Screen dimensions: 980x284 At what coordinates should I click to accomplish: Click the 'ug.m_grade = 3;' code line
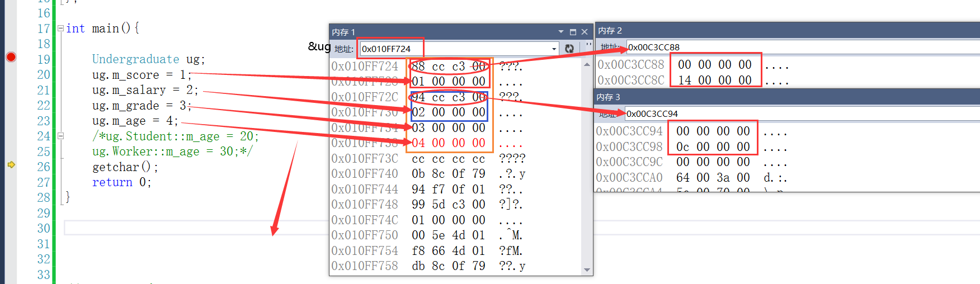[x=142, y=106]
